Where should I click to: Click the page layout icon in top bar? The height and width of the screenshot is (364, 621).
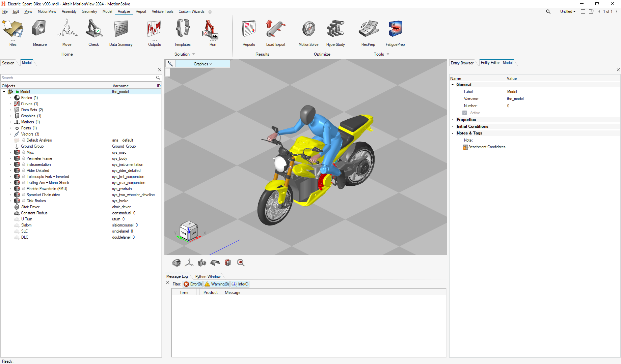click(x=583, y=11)
